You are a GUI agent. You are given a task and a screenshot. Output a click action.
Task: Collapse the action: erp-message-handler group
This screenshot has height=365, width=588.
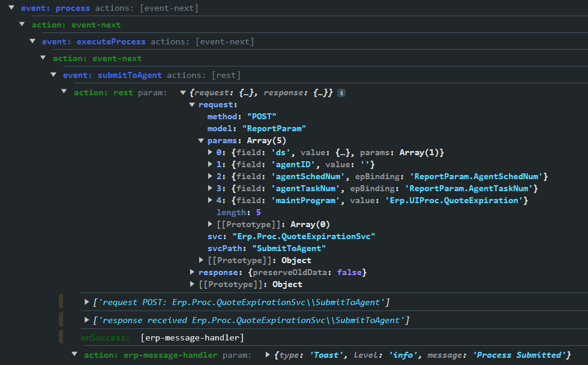pyautogui.click(x=75, y=355)
